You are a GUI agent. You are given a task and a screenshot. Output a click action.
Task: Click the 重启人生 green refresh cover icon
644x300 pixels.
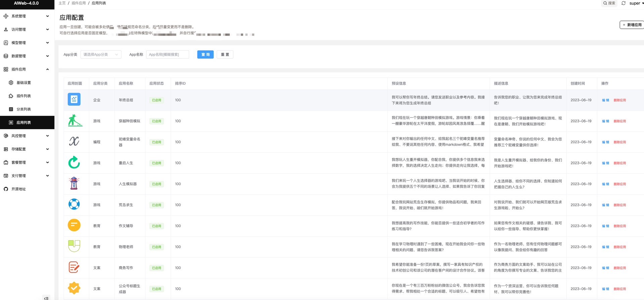(x=74, y=163)
